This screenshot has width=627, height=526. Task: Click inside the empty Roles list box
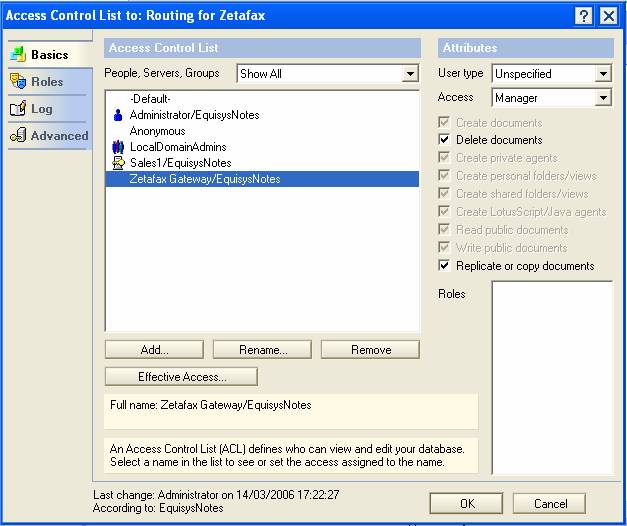point(552,378)
